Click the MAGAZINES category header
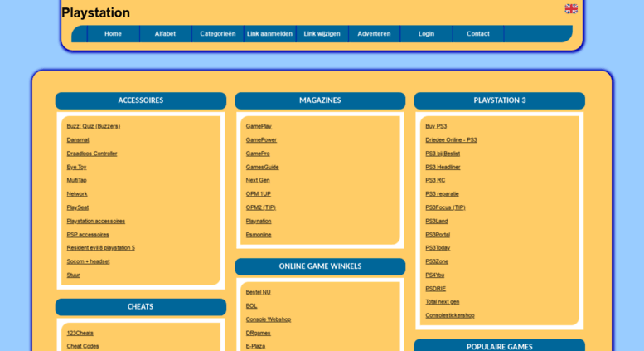The height and width of the screenshot is (351, 644). pyautogui.click(x=321, y=100)
